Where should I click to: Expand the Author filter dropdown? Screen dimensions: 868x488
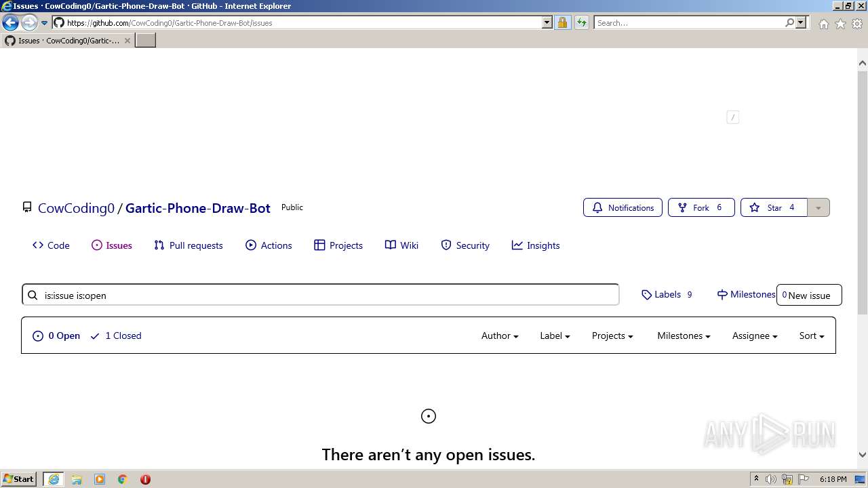(500, 335)
